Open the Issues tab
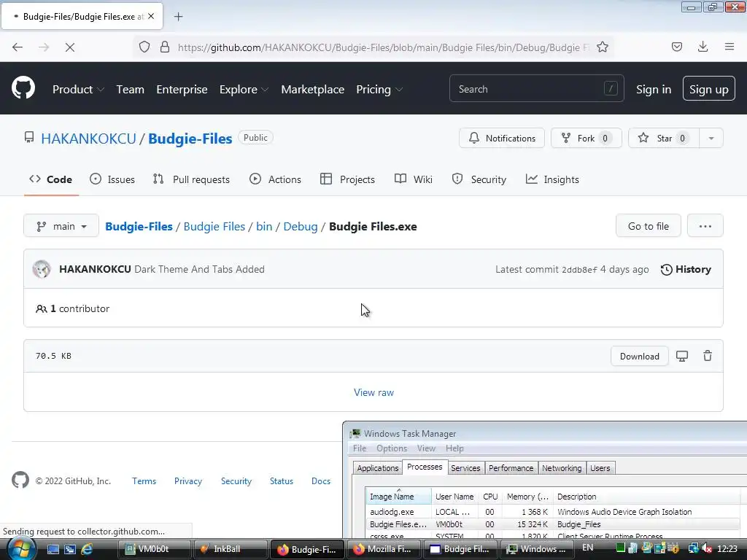The image size is (747, 560). tap(112, 179)
